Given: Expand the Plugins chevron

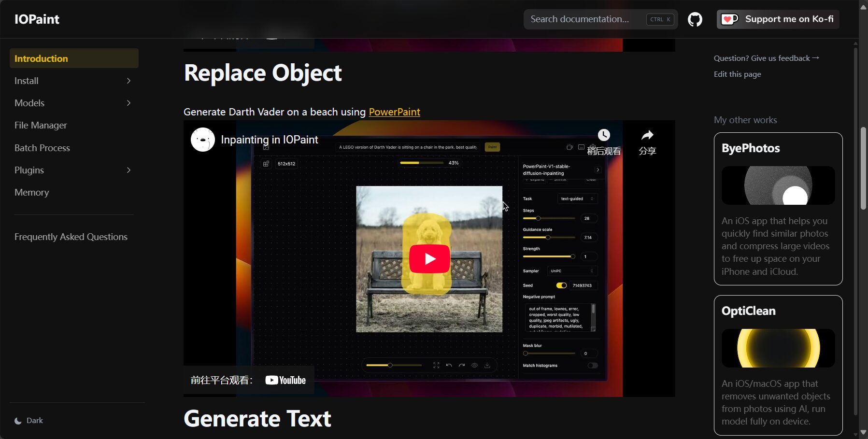Looking at the screenshot, I should 128,170.
